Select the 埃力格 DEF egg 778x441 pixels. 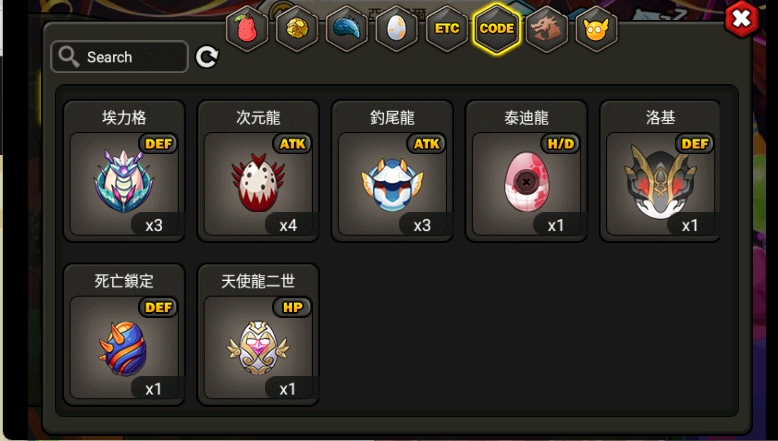(x=124, y=171)
